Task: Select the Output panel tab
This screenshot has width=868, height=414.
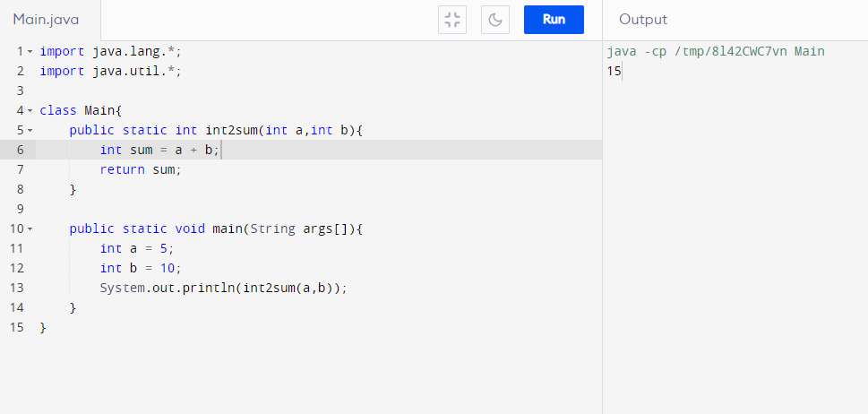Action: pos(642,20)
